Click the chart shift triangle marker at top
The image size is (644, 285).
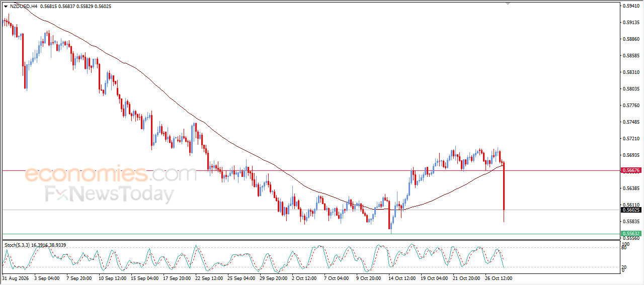pyautogui.click(x=508, y=4)
